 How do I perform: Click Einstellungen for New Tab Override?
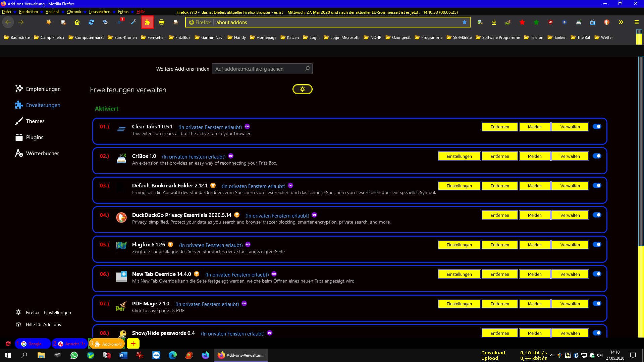(459, 274)
